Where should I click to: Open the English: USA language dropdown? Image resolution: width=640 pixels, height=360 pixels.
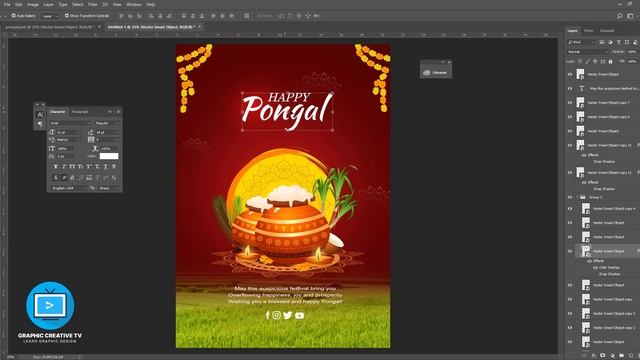click(x=69, y=188)
